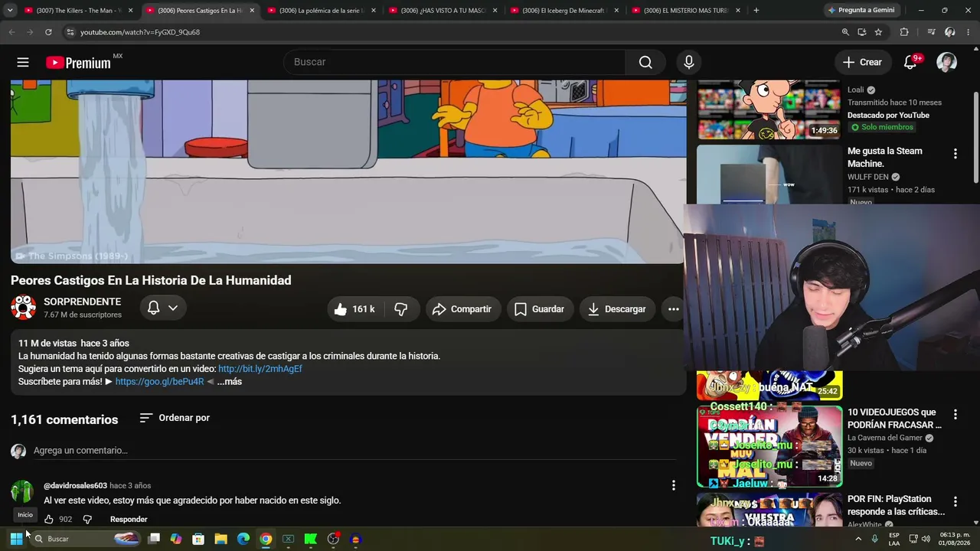Open Loali video thumbnail with 1:49:36 duration

pyautogui.click(x=769, y=109)
